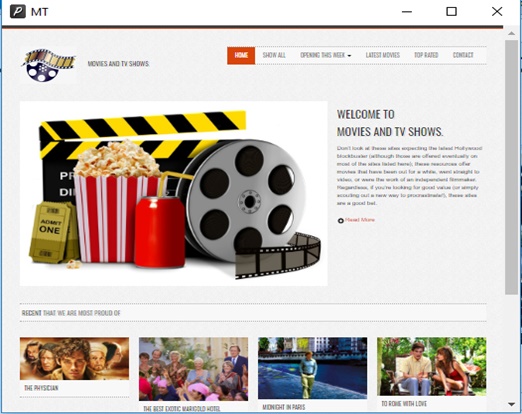522x414 pixels.
Task: Open the Home menu tab
Action: click(241, 55)
